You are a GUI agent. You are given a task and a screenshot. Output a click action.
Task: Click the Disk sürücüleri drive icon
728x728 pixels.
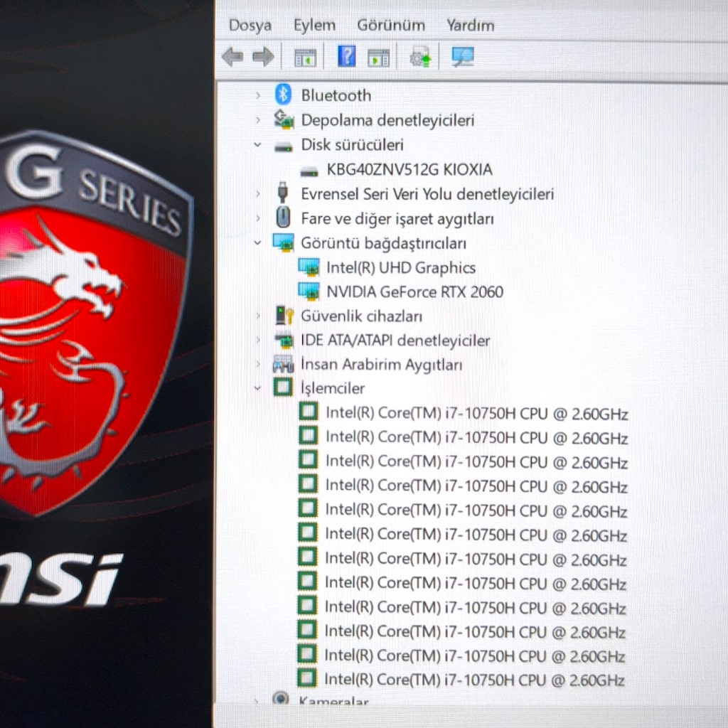283,148
